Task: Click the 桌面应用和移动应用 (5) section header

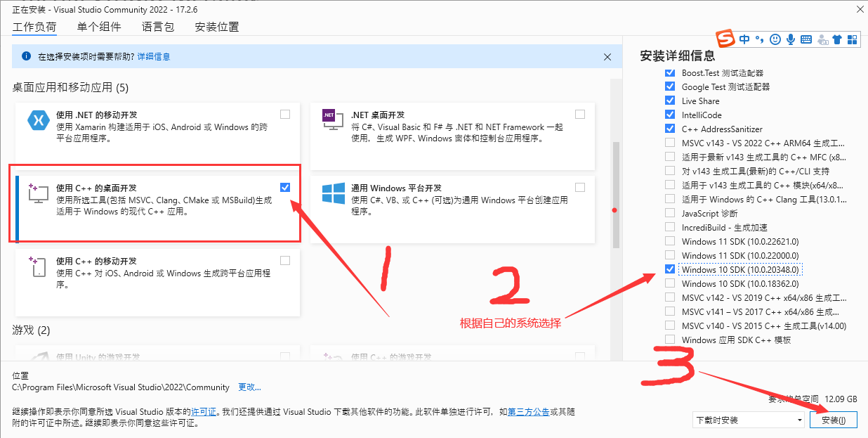Action: 70,88
